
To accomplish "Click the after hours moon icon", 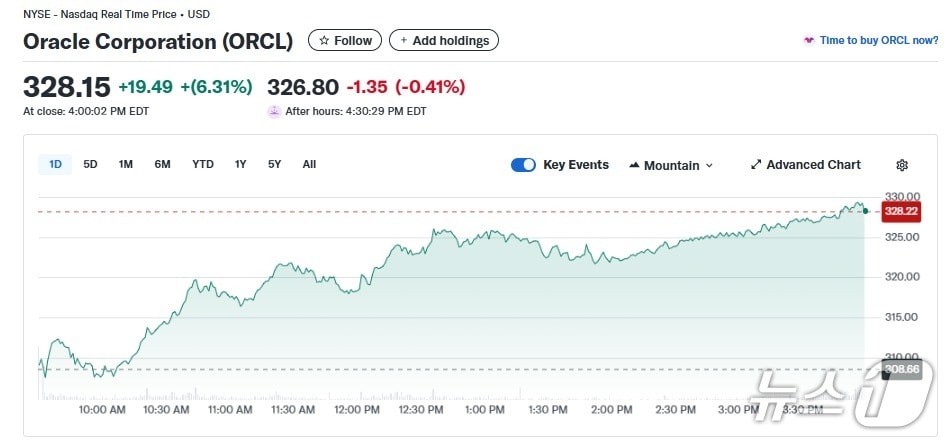I will coord(274,111).
